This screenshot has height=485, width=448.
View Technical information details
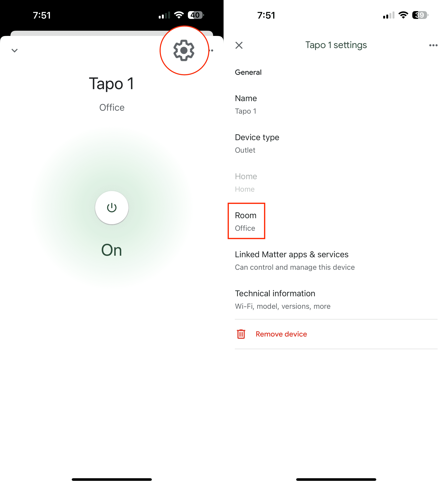coord(336,300)
